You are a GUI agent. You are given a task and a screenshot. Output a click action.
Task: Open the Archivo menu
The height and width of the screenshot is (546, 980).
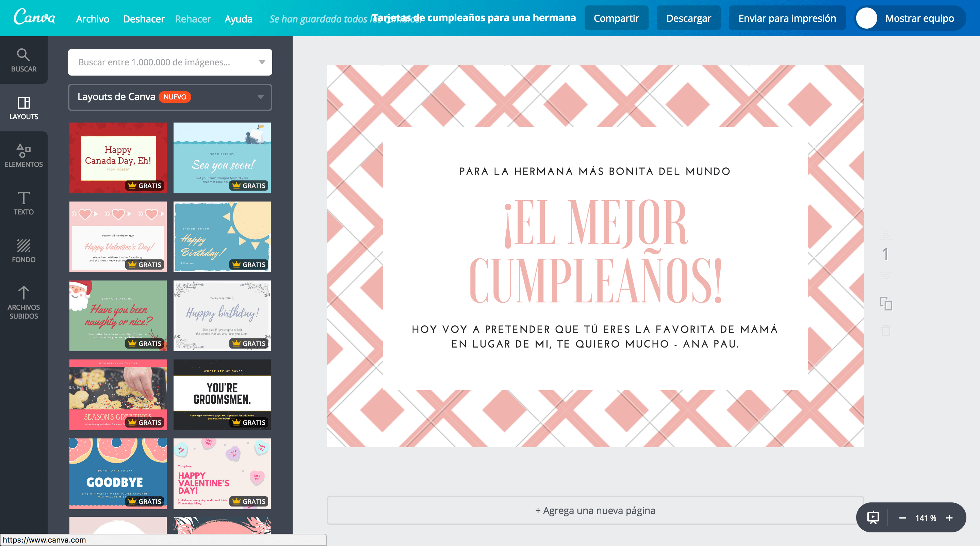click(x=93, y=19)
